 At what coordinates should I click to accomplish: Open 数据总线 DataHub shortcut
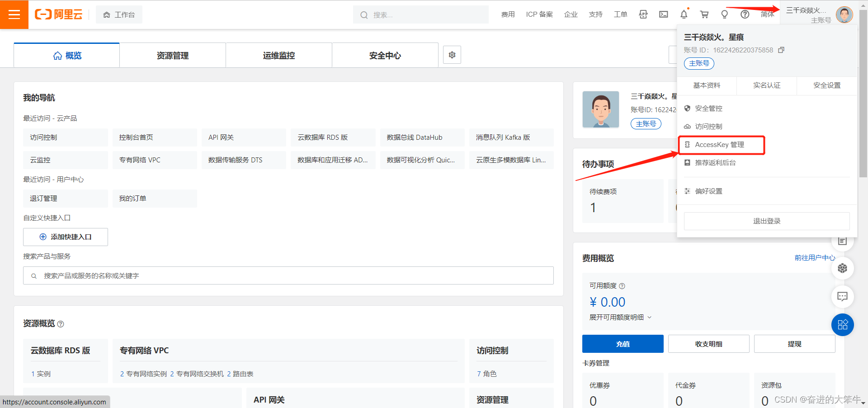[422, 138]
